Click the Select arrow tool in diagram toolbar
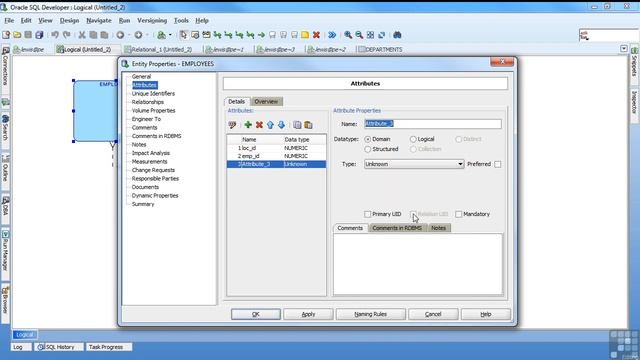The height and width of the screenshot is (360, 640). [183, 35]
